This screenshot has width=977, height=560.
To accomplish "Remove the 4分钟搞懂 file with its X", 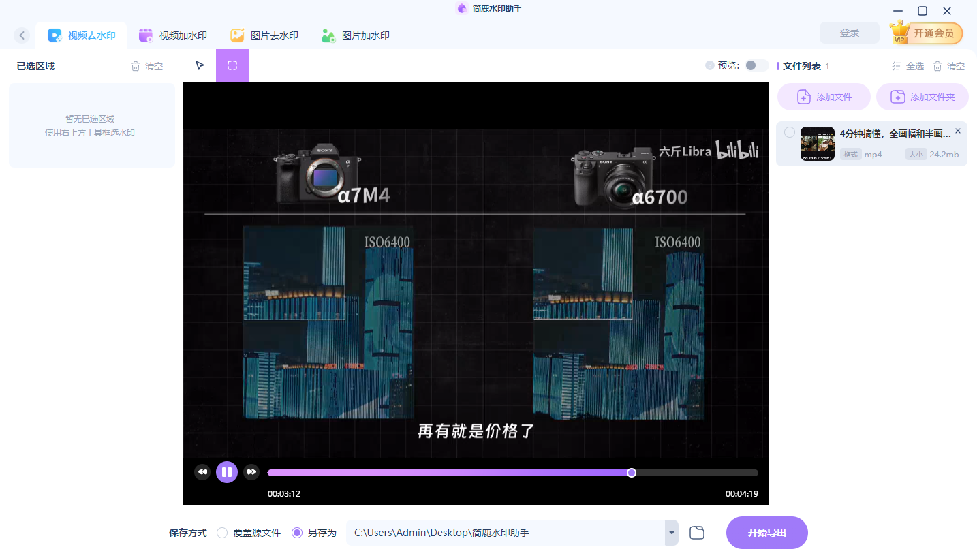I will point(958,131).
